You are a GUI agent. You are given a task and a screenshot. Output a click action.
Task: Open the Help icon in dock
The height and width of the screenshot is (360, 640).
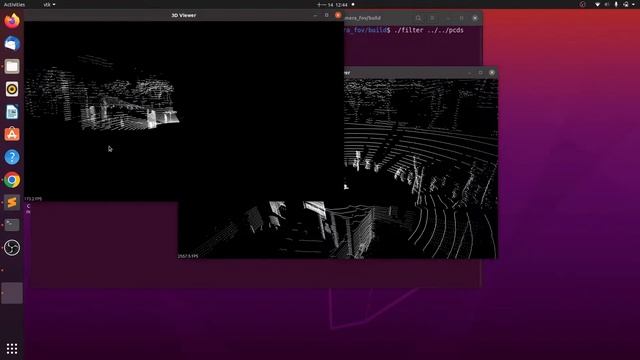point(12,157)
